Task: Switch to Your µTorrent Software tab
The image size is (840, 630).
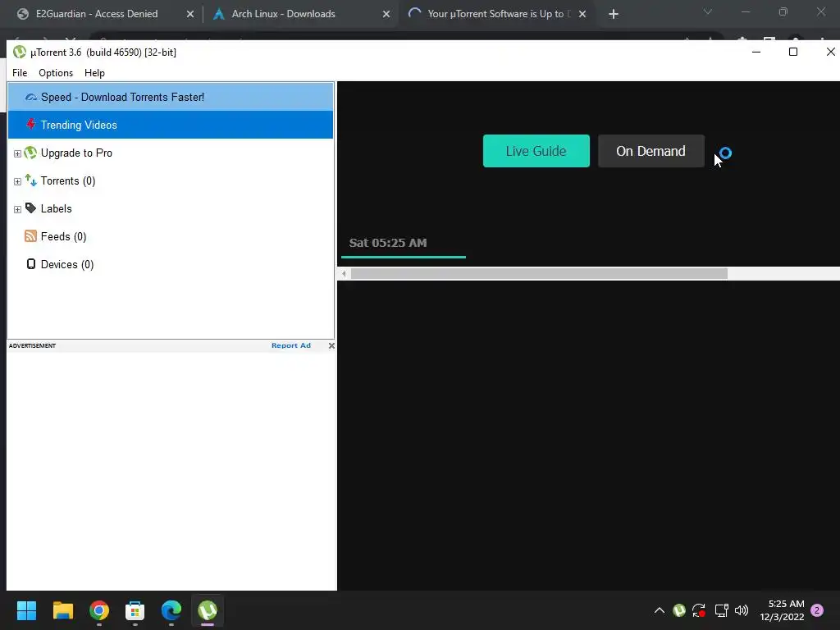Action: point(498,14)
